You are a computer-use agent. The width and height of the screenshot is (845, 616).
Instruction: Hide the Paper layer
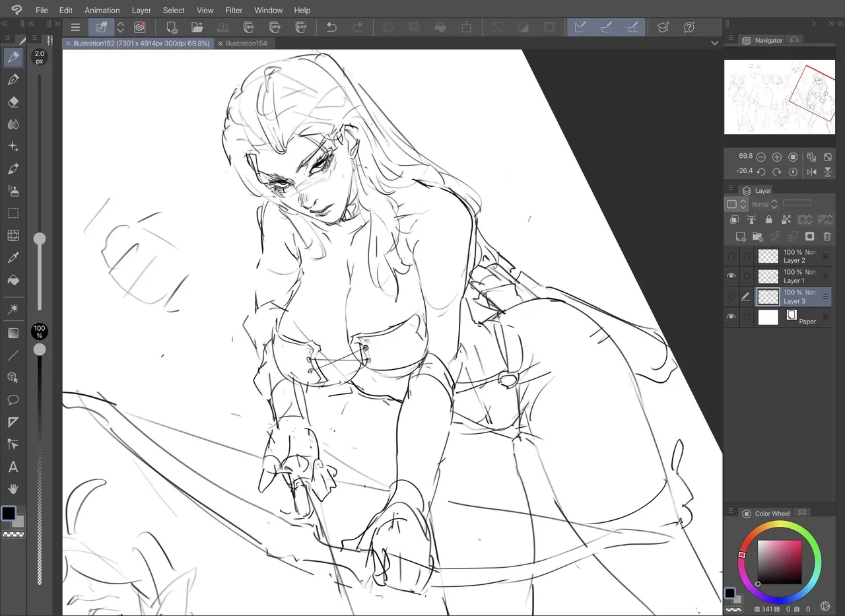tap(731, 317)
